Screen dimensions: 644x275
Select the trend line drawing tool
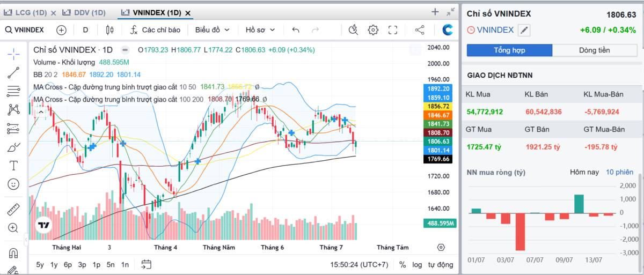pyautogui.click(x=13, y=72)
